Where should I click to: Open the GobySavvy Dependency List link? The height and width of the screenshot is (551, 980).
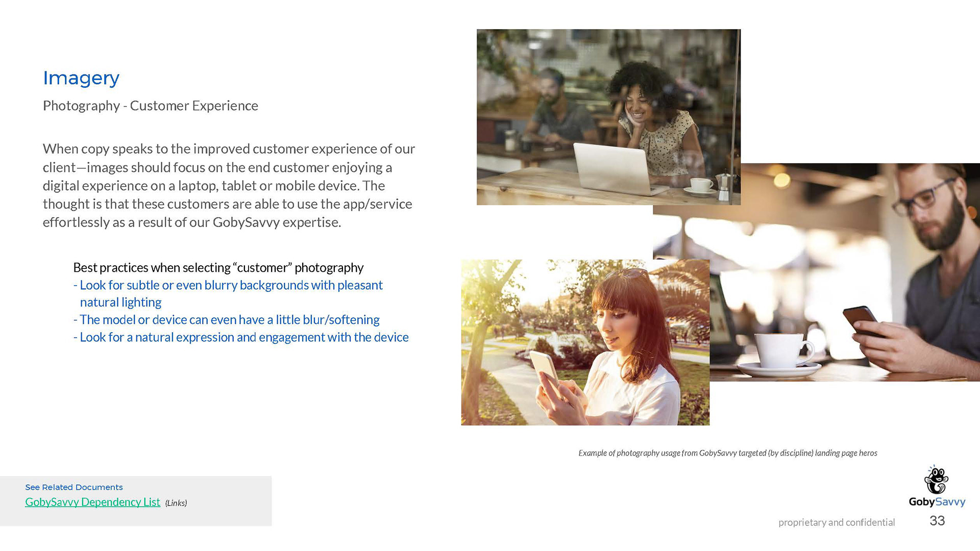click(92, 502)
